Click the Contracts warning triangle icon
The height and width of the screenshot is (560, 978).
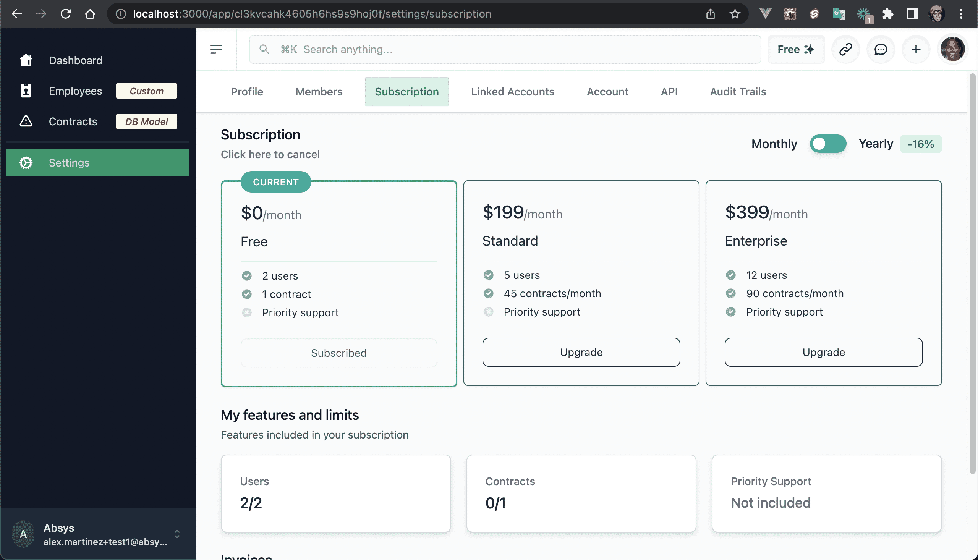(x=26, y=121)
